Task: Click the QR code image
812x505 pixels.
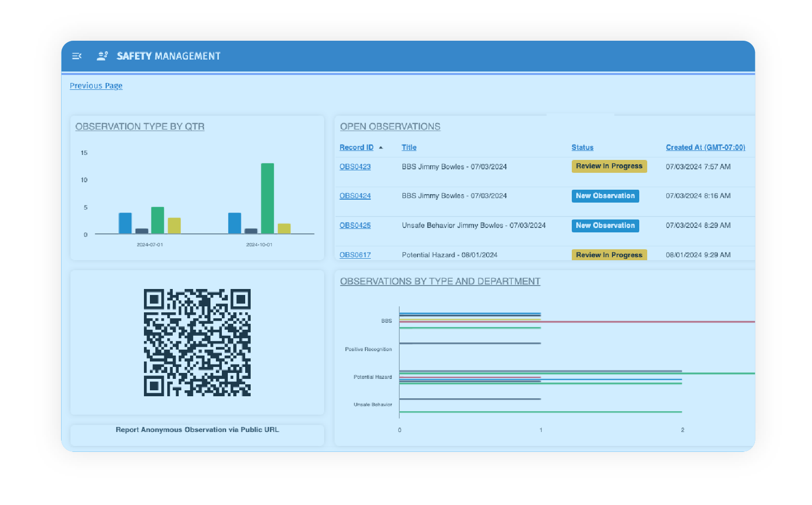Action: [x=197, y=343]
